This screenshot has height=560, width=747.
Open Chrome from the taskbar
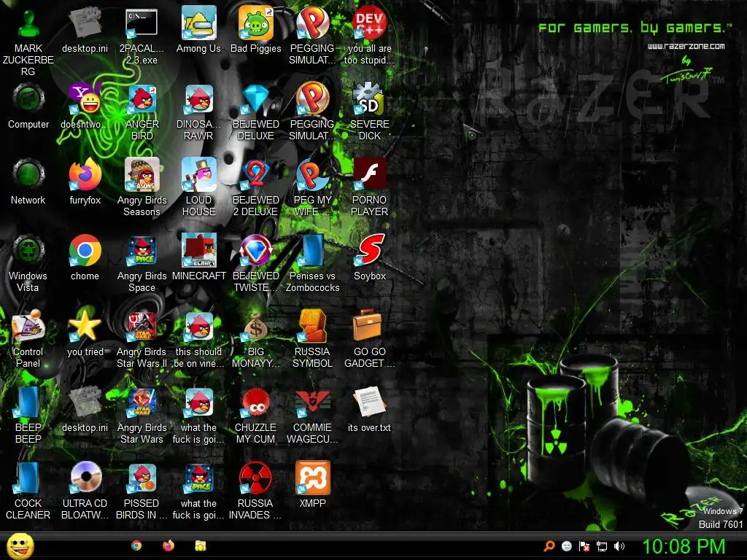click(x=136, y=545)
